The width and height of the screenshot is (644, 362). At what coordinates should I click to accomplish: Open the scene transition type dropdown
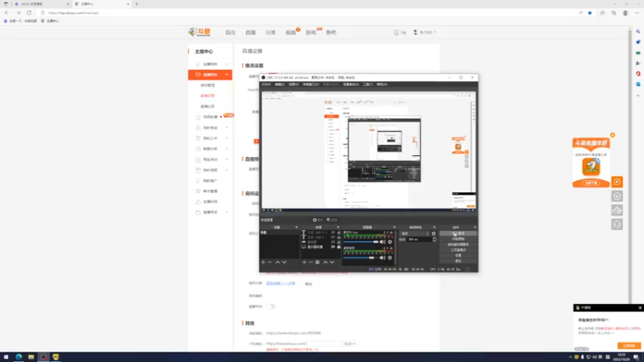coord(415,233)
